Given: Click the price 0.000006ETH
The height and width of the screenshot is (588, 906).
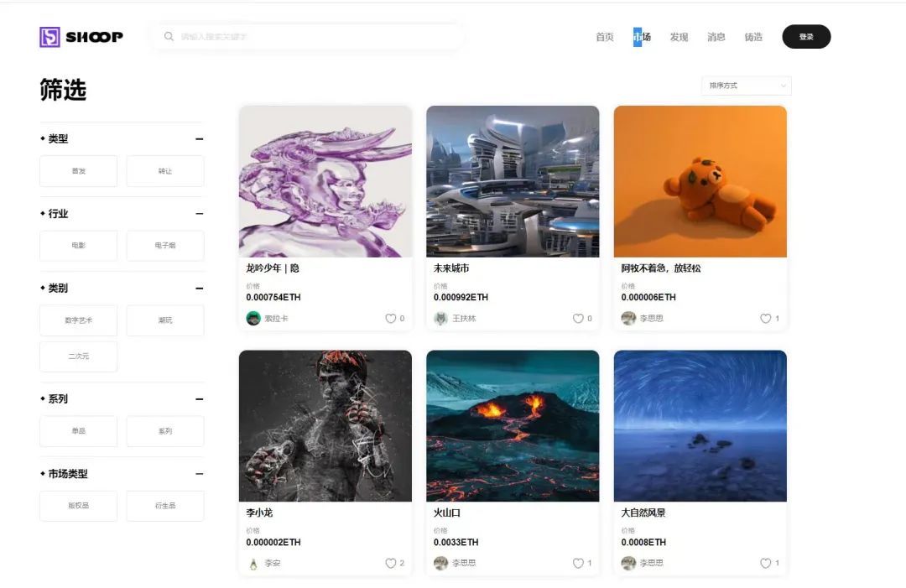Looking at the screenshot, I should point(648,298).
